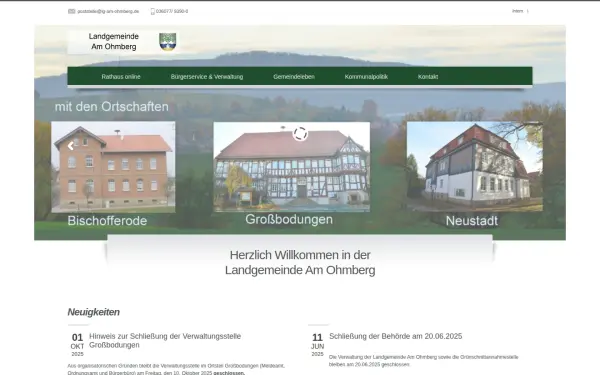This screenshot has width=600, height=375.
Task: Click the Am Ohmberg coat of arms
Action: pyautogui.click(x=168, y=41)
